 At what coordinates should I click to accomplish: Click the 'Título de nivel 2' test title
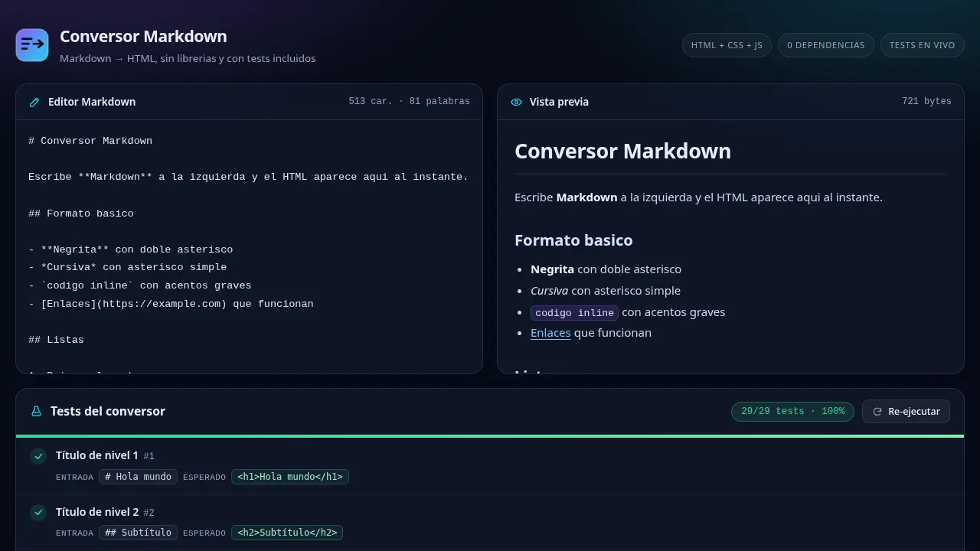(97, 511)
